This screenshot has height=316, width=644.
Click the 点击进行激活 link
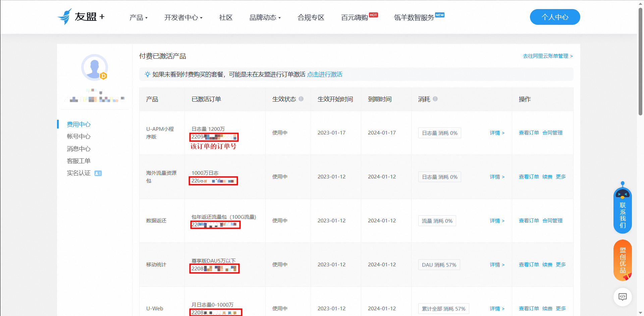pos(325,74)
